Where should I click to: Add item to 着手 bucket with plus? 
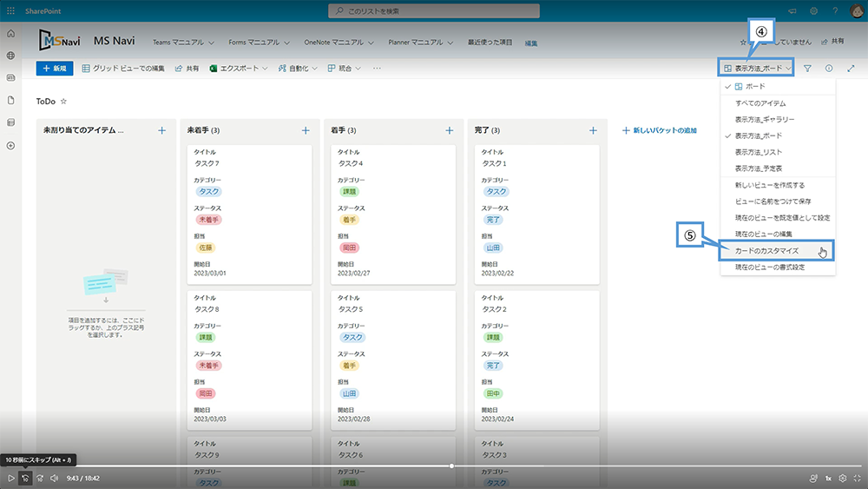[x=450, y=130]
